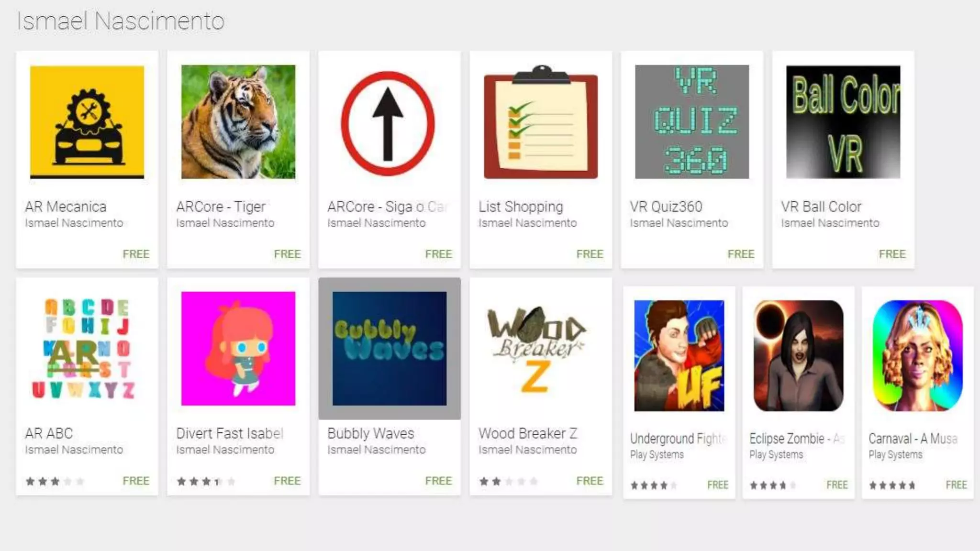The image size is (980, 551).
Task: Click the star rating of AR ABC
Action: (55, 481)
